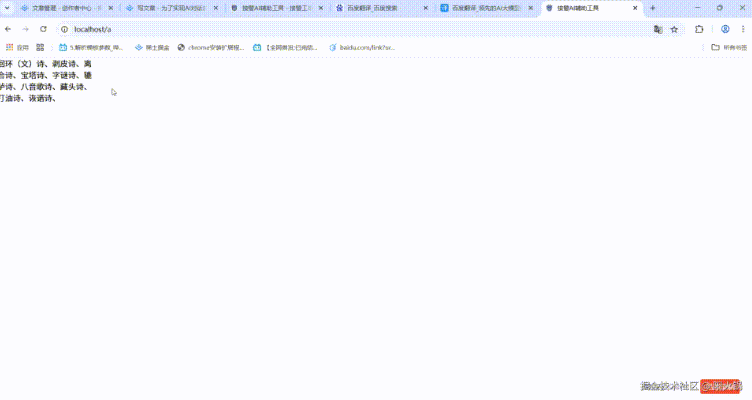Open the 5.解析模板参数 bookmark
752x400 pixels.
coord(91,47)
